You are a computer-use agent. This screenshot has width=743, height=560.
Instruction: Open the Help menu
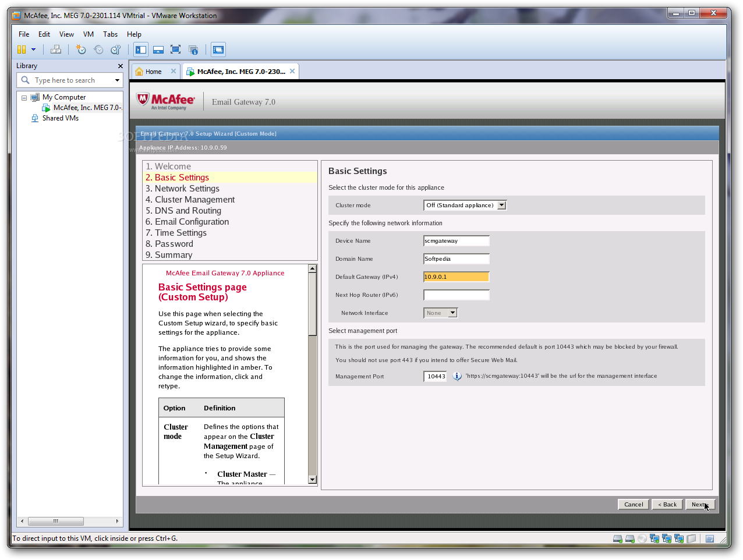tap(134, 34)
